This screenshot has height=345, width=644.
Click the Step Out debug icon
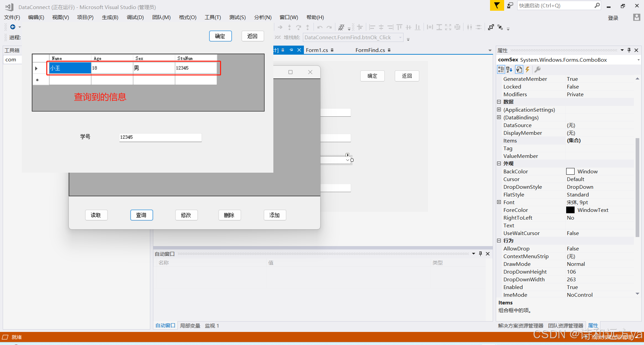tap(308, 27)
